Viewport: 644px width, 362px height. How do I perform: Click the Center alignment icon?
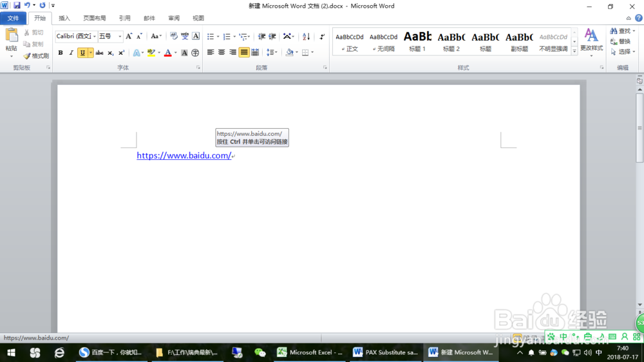coord(222,52)
